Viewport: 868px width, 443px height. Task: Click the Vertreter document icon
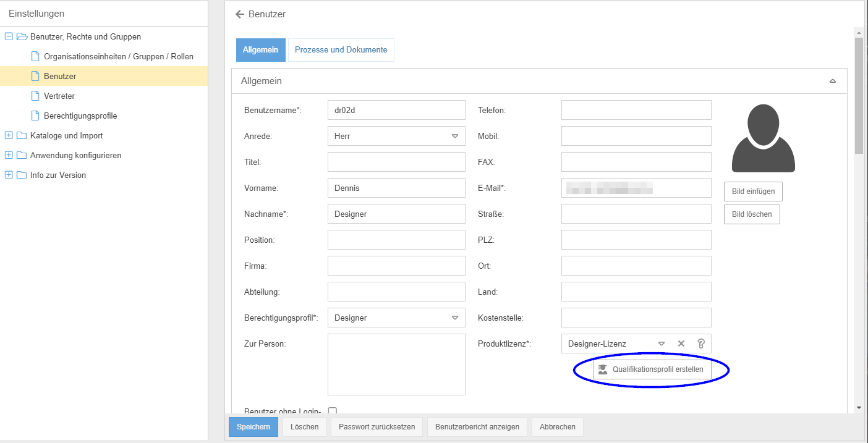[x=35, y=96]
